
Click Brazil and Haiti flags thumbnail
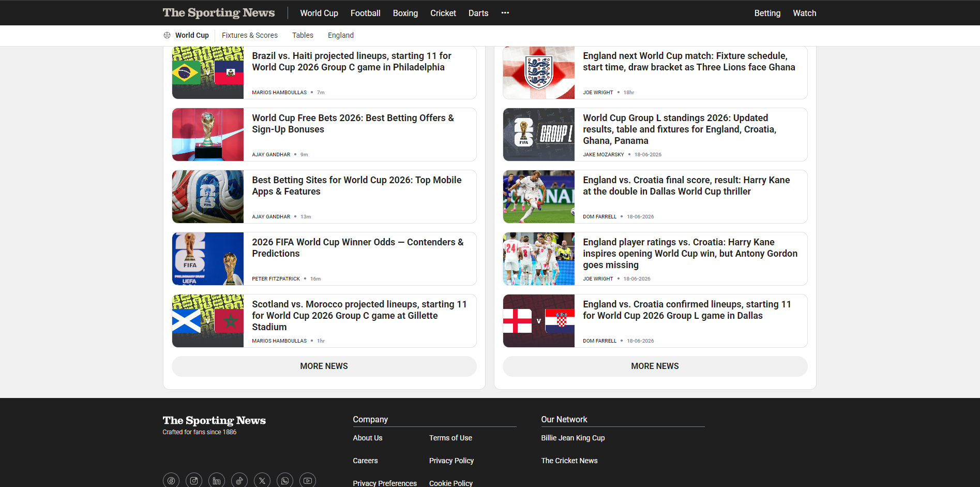coord(208,72)
